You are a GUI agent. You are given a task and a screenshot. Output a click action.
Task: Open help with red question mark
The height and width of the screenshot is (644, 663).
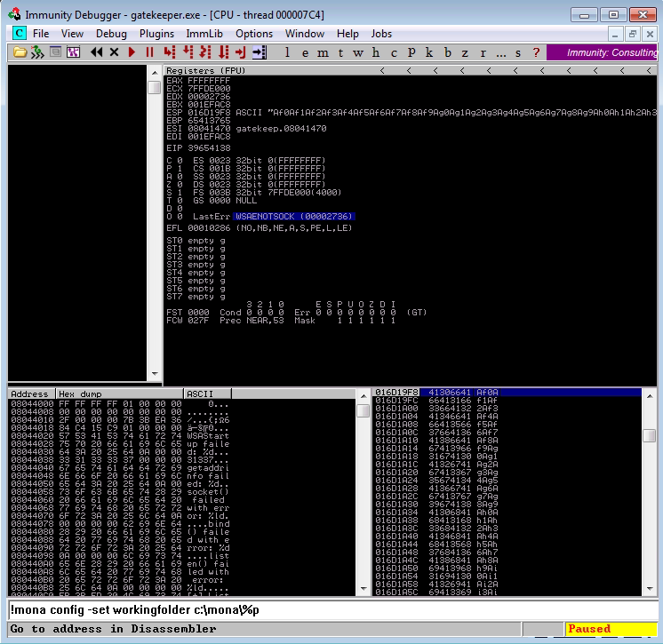[x=536, y=52]
